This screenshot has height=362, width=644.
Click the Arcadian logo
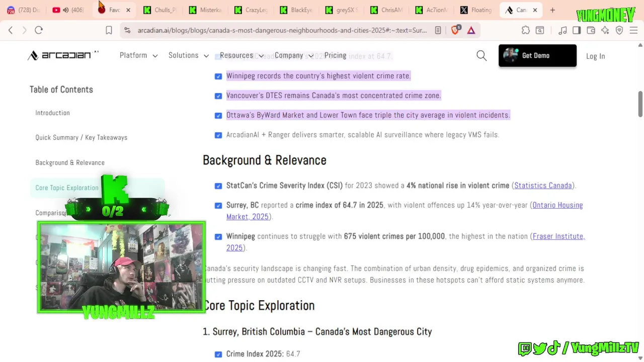coord(63,55)
